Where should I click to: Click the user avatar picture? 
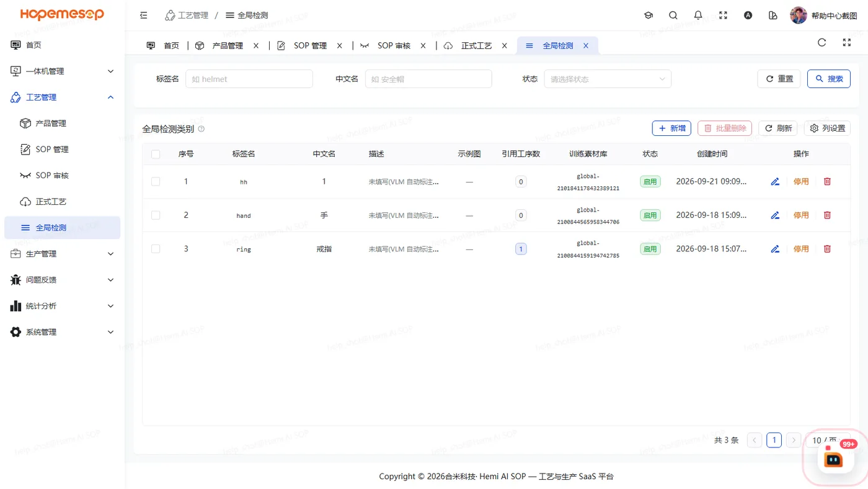(799, 16)
